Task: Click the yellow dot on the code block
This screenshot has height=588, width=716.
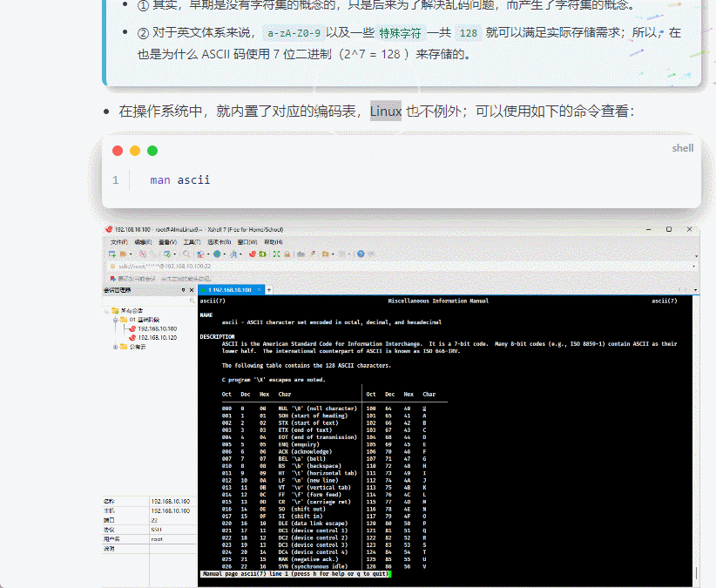Action: pyautogui.click(x=135, y=151)
